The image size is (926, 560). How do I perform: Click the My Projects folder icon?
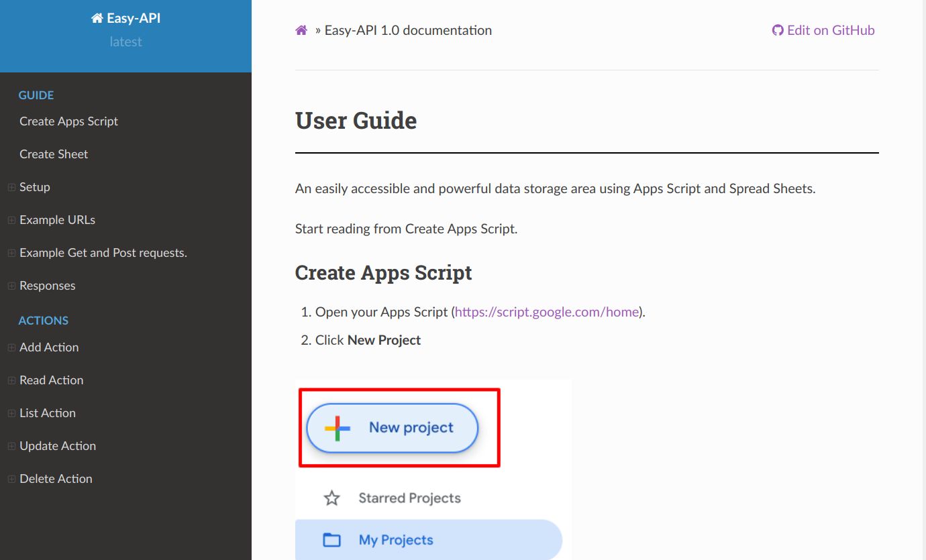coord(331,540)
